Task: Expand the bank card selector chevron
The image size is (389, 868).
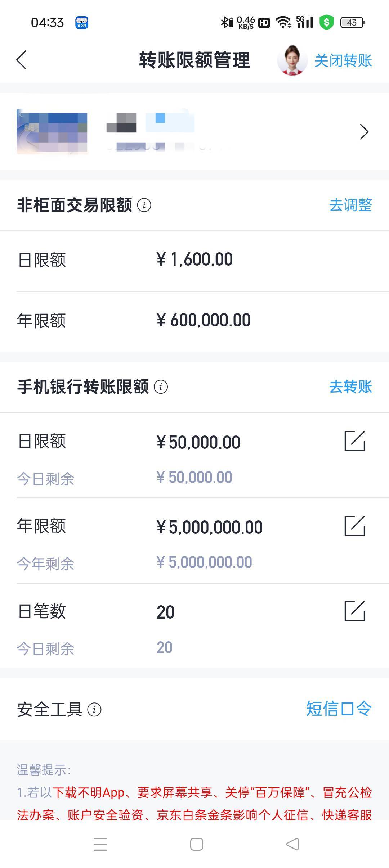Action: 364,132
